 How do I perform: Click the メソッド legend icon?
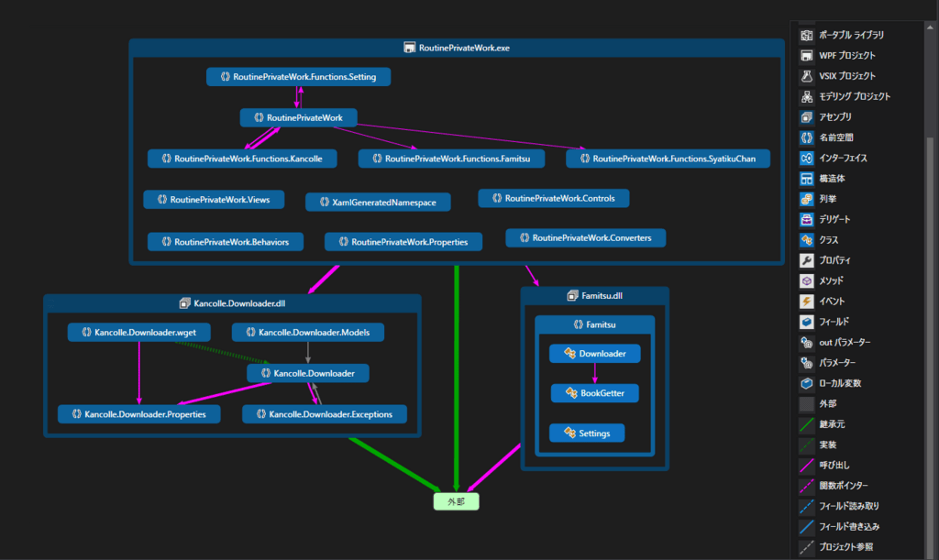[805, 280]
